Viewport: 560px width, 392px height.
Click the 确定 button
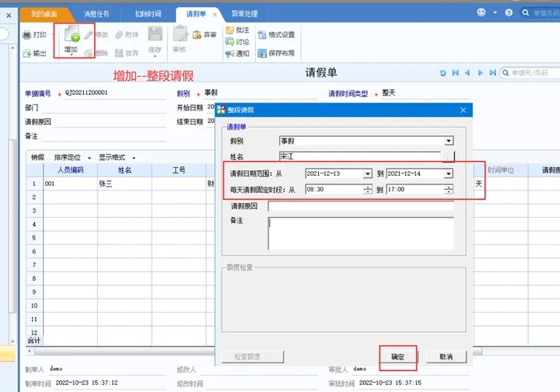tap(398, 357)
